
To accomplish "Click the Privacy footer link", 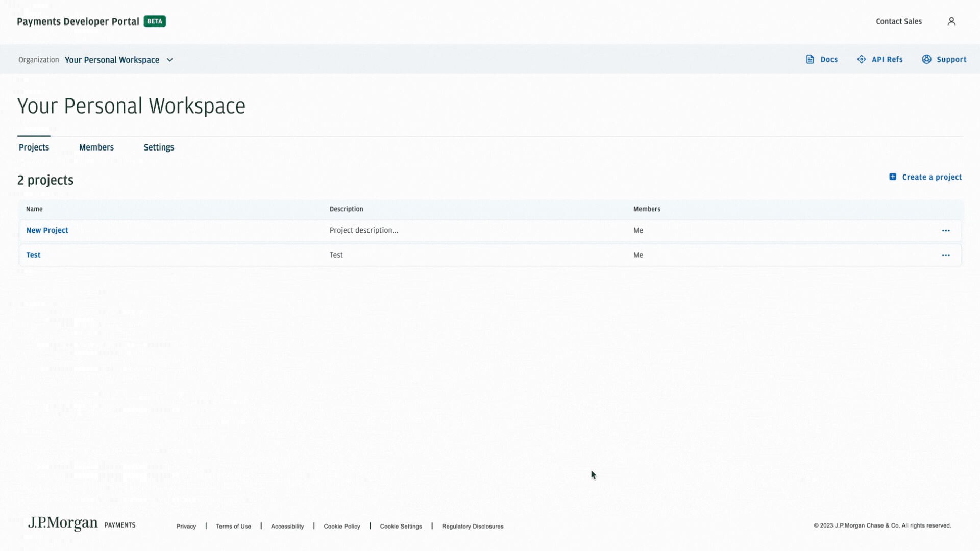I will click(x=186, y=525).
